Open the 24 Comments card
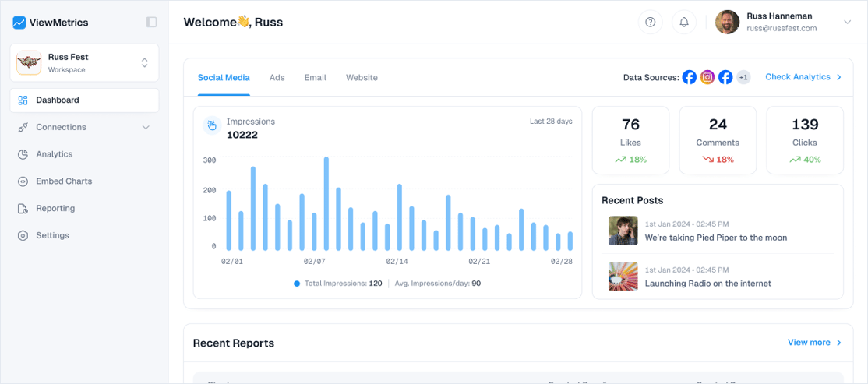Viewport: 868px width, 384px height. 718,140
